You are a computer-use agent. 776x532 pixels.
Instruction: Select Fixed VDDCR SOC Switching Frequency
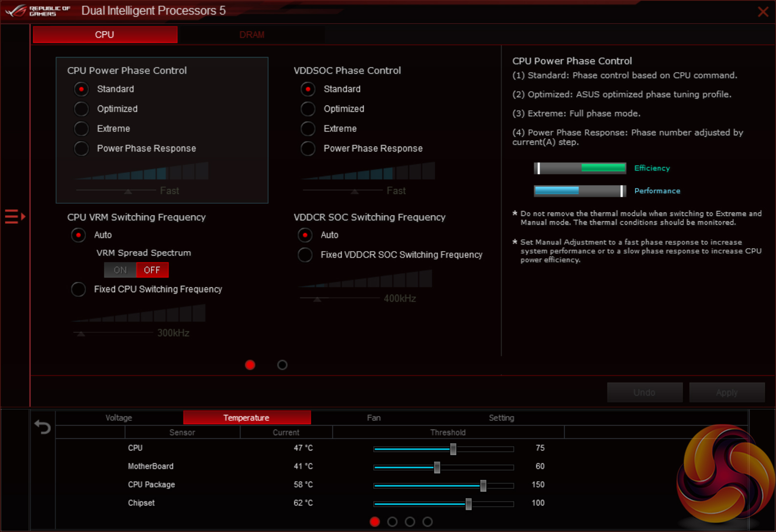tap(305, 255)
